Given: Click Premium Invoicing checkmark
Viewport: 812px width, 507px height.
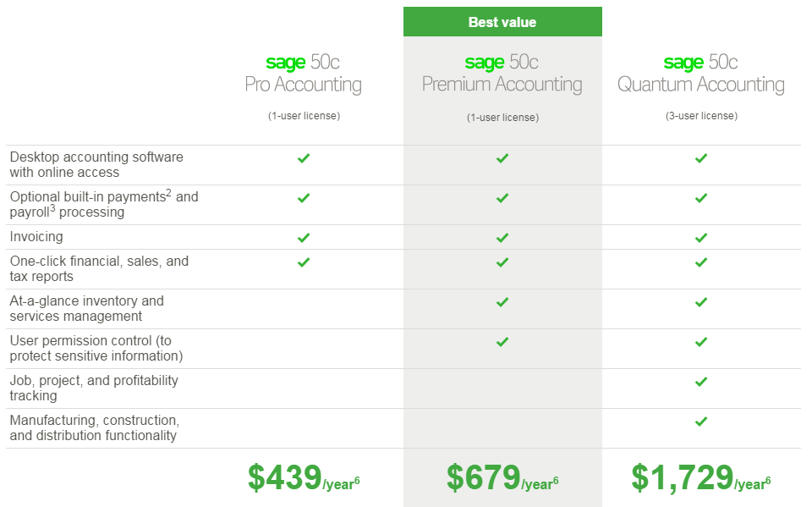Looking at the screenshot, I should point(502,238).
